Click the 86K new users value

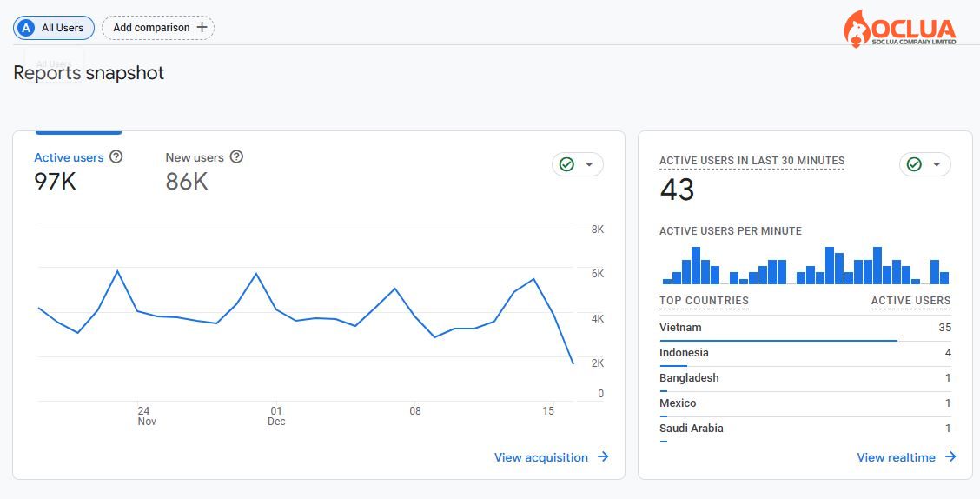[186, 181]
